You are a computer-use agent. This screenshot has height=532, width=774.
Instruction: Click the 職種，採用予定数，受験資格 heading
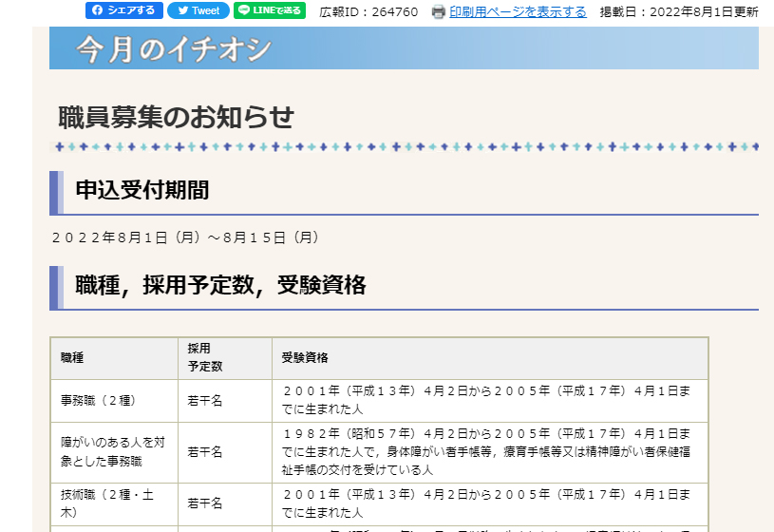pos(220,285)
